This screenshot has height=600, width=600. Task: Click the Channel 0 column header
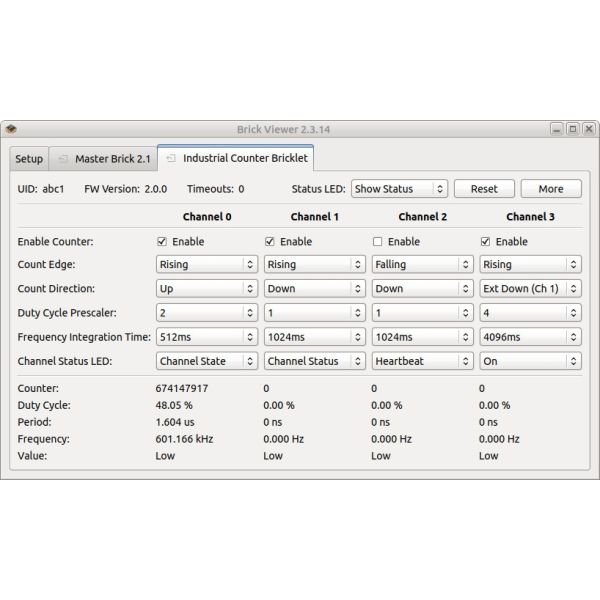coord(207,217)
